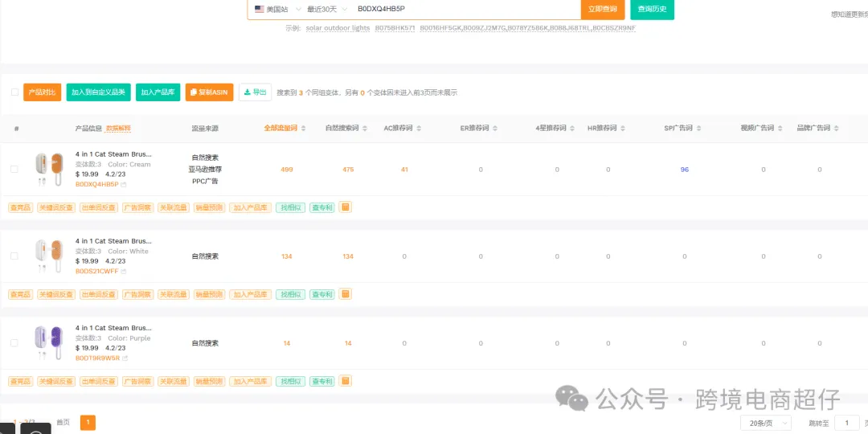Sort by 4星推荐词 column arrows

572,129
